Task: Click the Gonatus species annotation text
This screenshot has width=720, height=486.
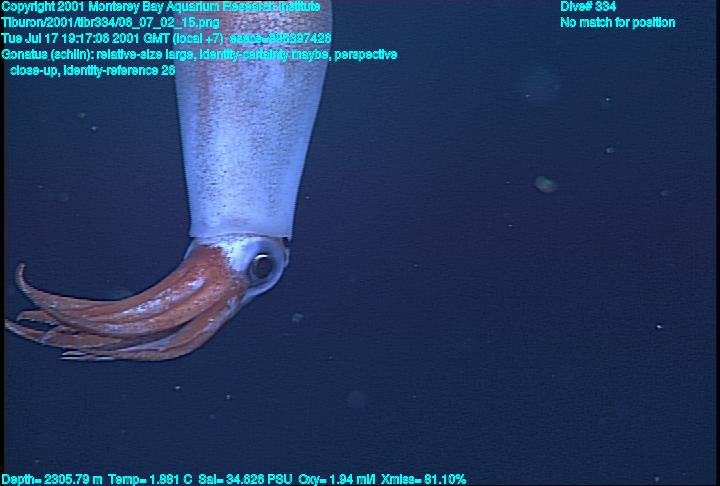Action: [x=46, y=55]
